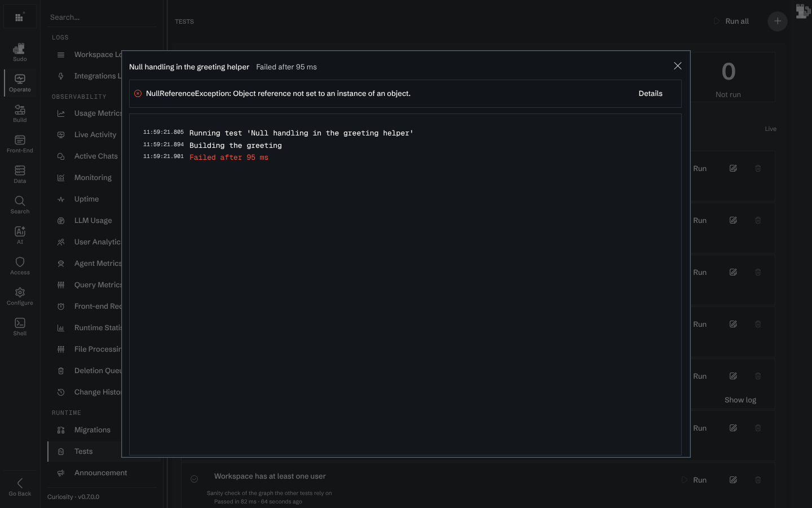Open User Analytics
The image size is (812, 508).
(x=89, y=242)
